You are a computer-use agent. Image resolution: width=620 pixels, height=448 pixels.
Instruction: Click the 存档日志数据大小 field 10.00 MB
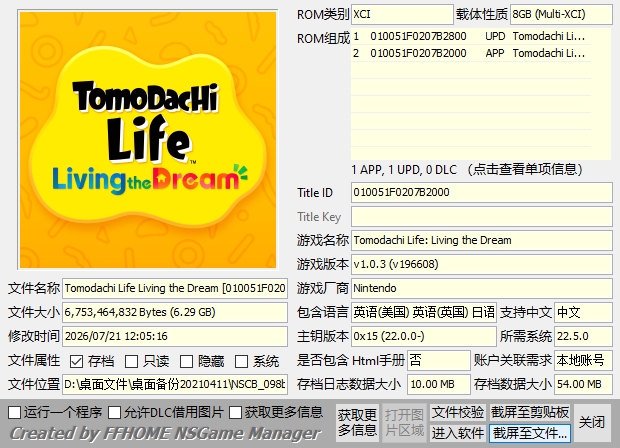(439, 384)
